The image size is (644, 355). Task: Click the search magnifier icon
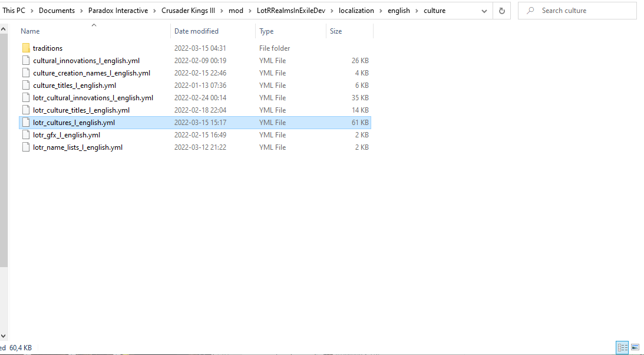530,10
